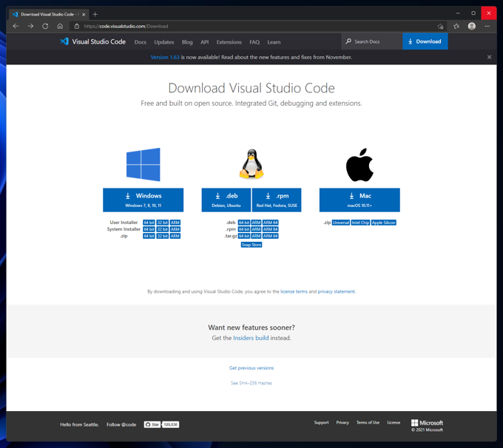Click Get previous versions link
This screenshot has width=503, height=448.
tap(251, 368)
